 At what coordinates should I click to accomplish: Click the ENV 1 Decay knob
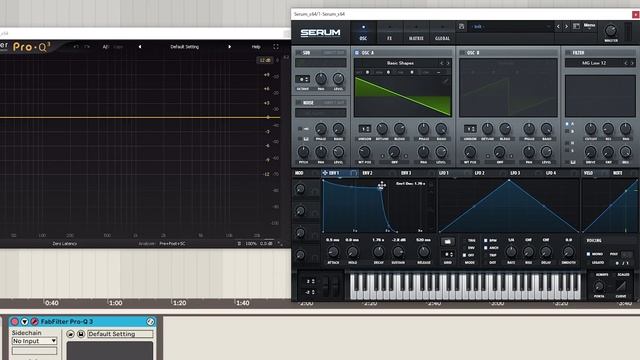pos(378,252)
